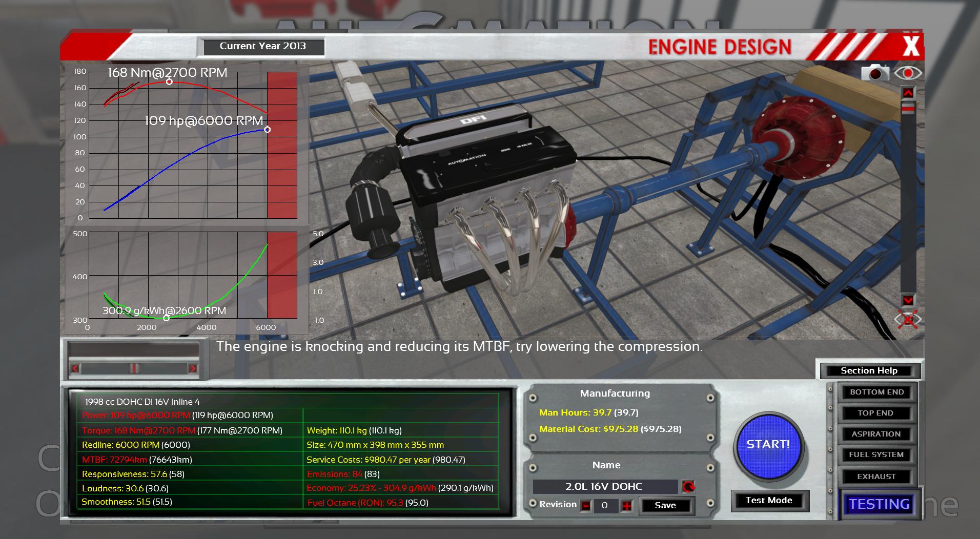
Task: Click the MTBF statistic row
Action: (x=137, y=460)
